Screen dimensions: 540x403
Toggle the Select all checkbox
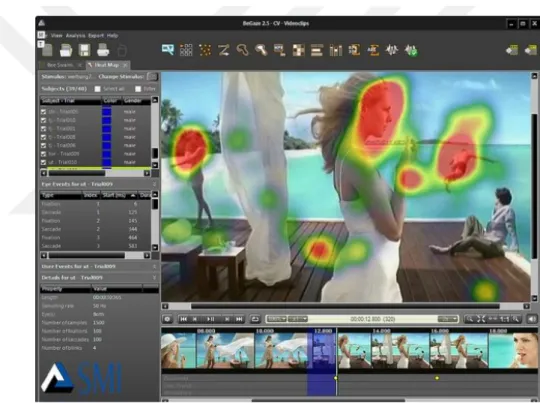click(97, 89)
